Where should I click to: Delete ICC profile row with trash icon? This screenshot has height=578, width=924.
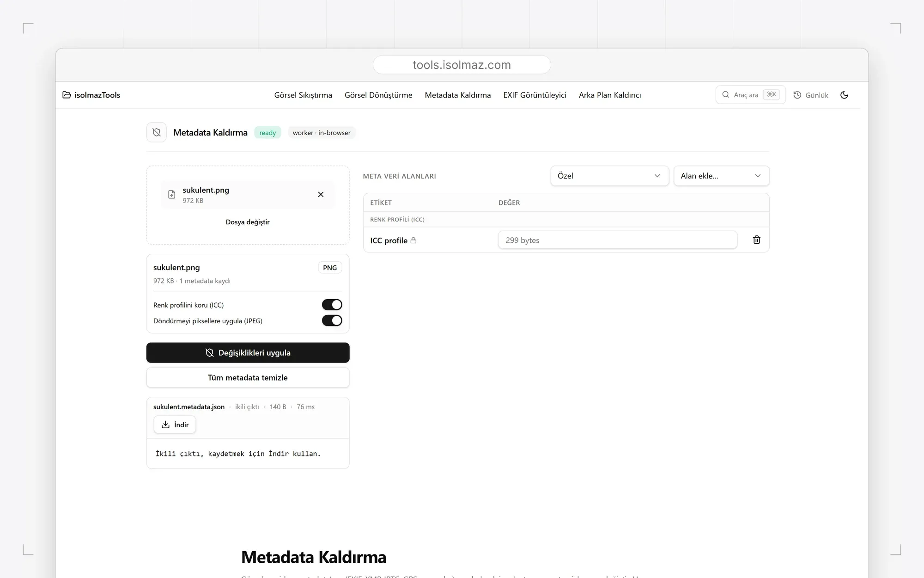pos(757,240)
